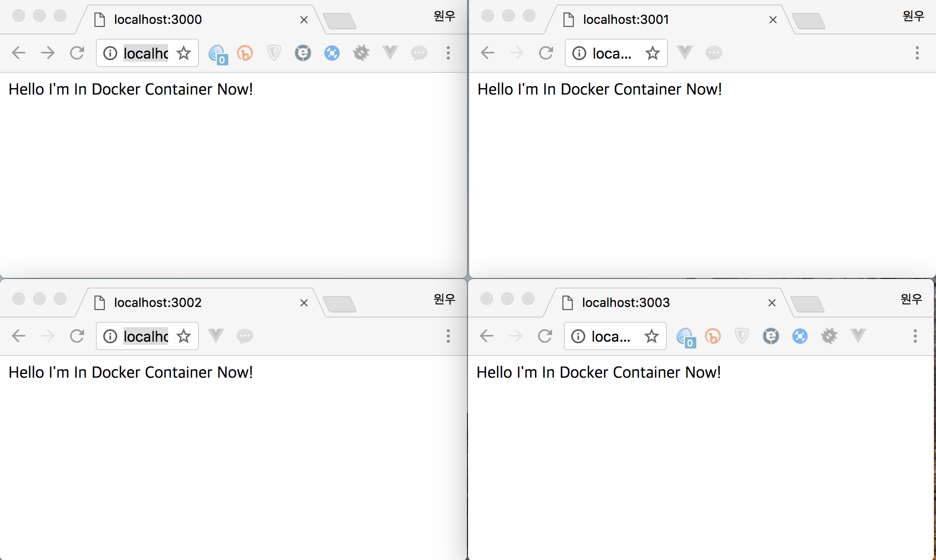
Task: Open three-dot menu in localhost:3002 window
Action: tap(448, 336)
